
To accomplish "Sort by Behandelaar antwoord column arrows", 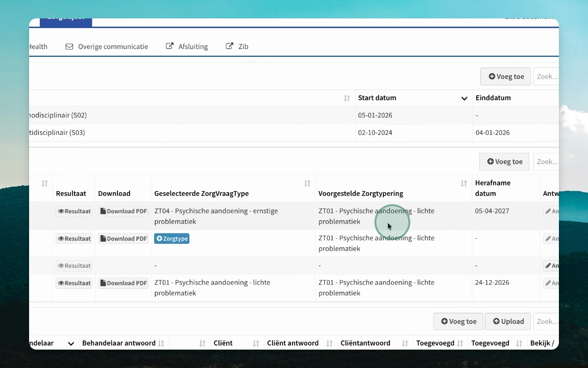I will [x=161, y=343].
